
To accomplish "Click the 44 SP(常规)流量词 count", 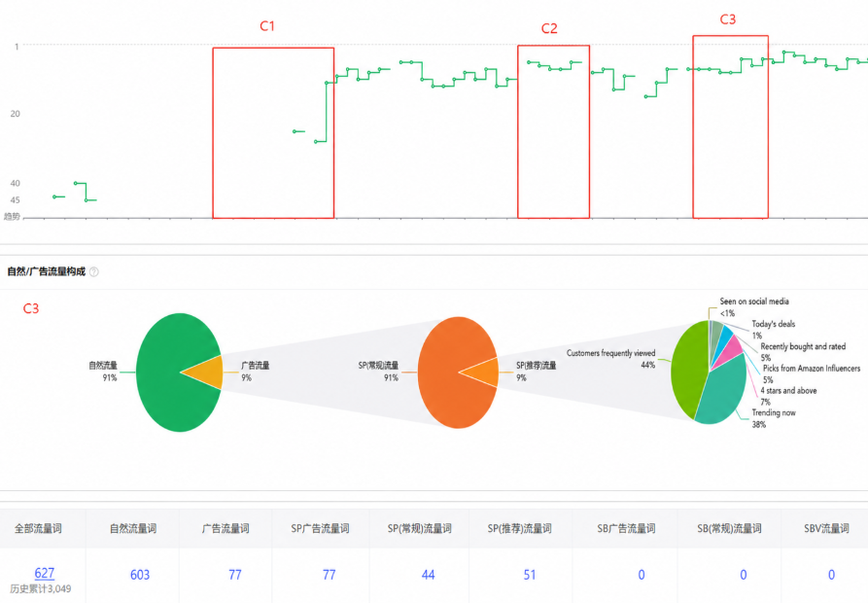I will coord(428,575).
